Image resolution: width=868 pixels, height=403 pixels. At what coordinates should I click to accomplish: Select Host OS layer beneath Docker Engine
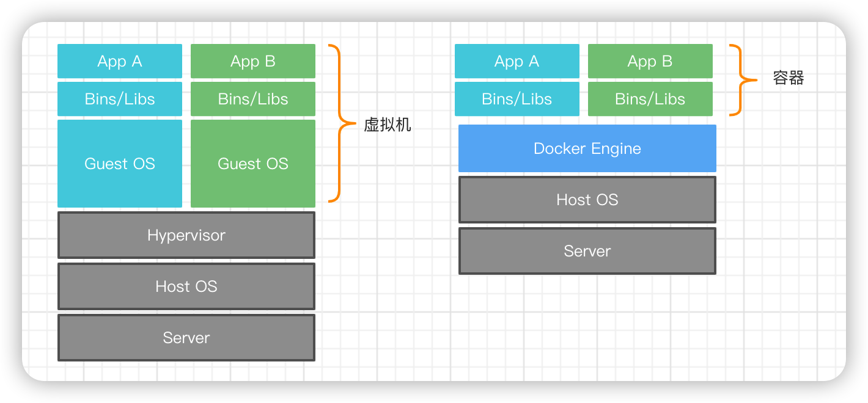point(587,200)
